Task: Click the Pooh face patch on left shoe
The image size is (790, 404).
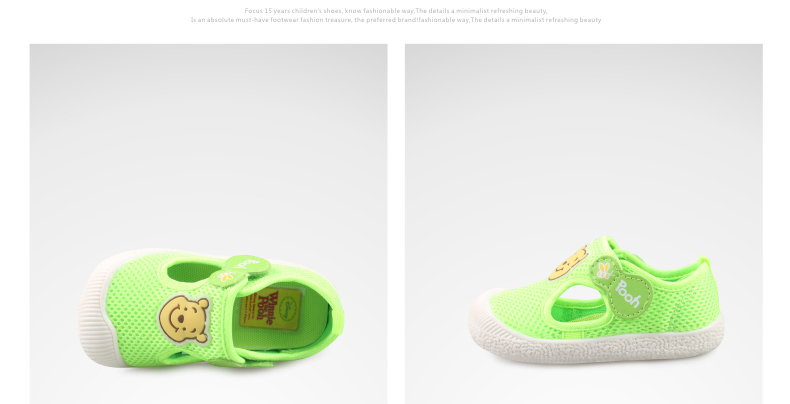Action: coord(184,320)
